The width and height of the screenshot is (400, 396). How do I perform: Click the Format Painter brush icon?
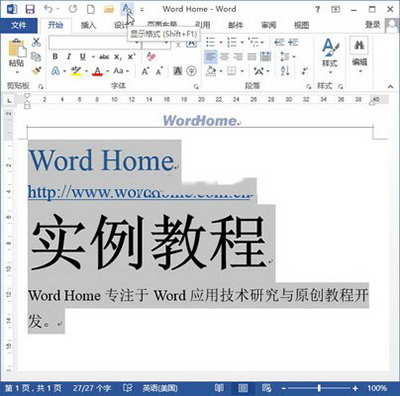coord(36,71)
